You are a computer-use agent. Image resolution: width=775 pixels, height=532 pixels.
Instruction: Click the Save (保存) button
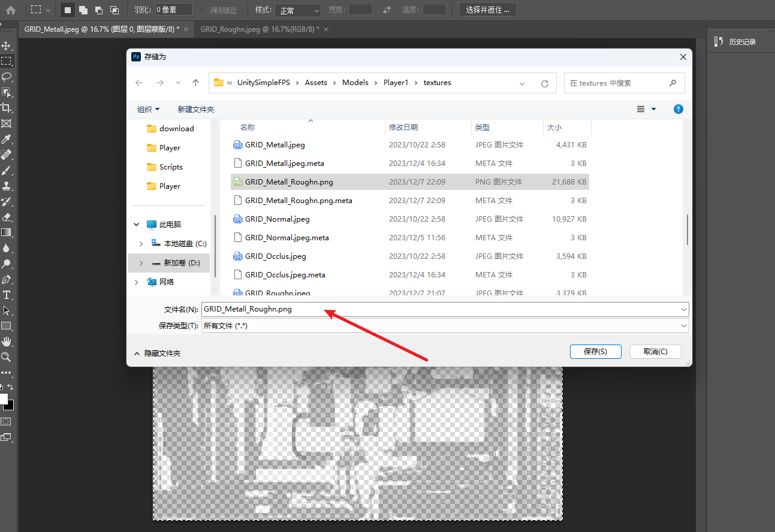pos(595,352)
